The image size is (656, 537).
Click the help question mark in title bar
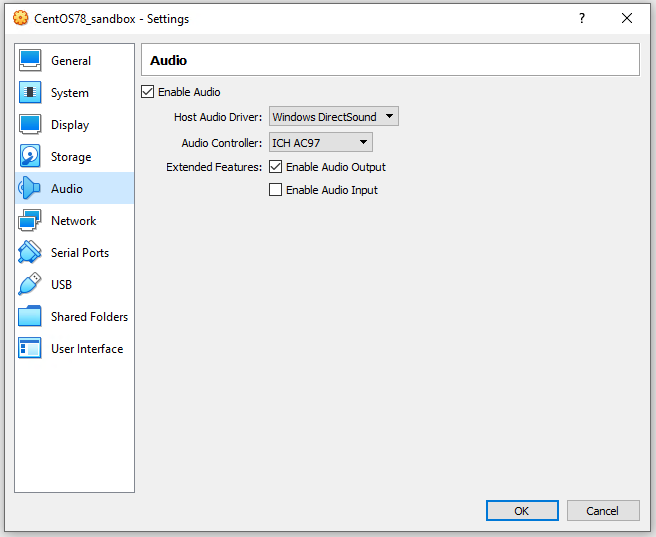(582, 19)
